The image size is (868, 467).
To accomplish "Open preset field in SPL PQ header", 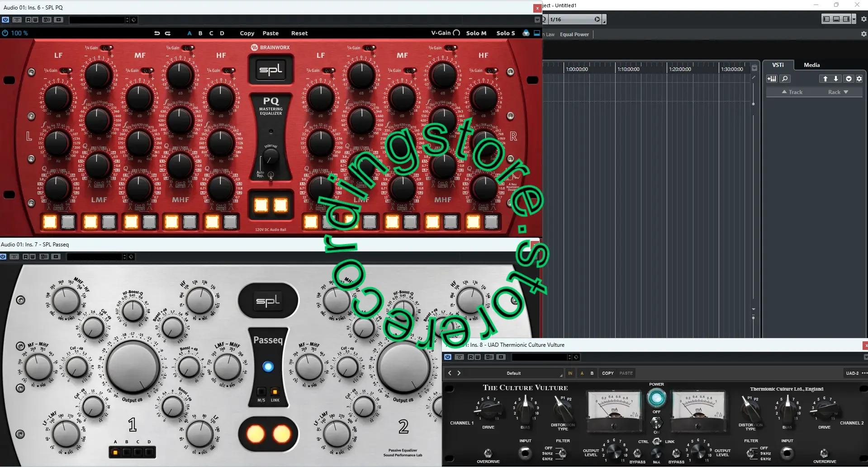I will 97,20.
